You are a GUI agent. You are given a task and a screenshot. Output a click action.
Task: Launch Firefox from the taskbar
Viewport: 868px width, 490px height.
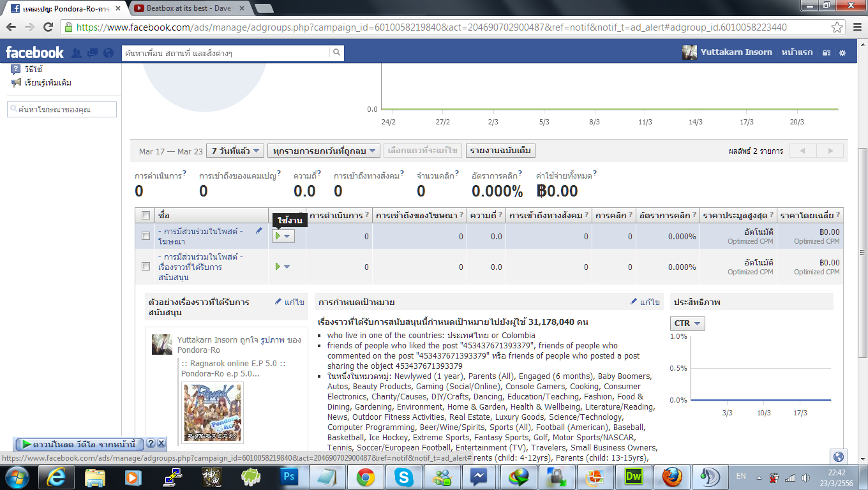coord(671,477)
